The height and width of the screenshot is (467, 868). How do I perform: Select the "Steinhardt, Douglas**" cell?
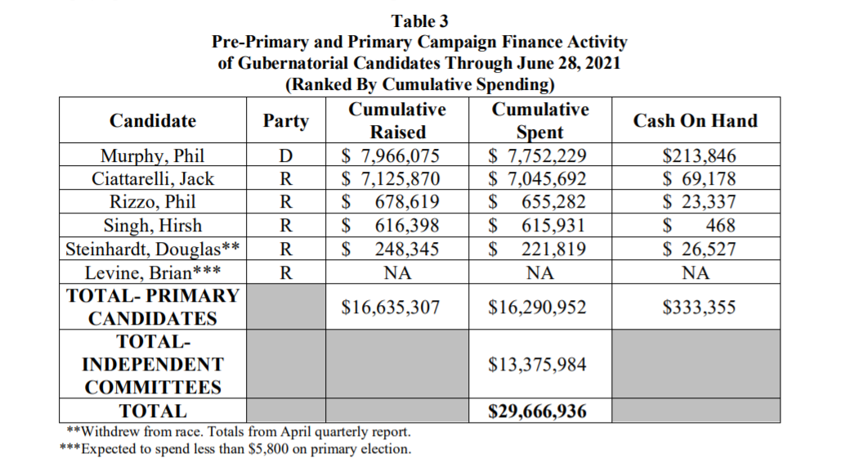153,249
